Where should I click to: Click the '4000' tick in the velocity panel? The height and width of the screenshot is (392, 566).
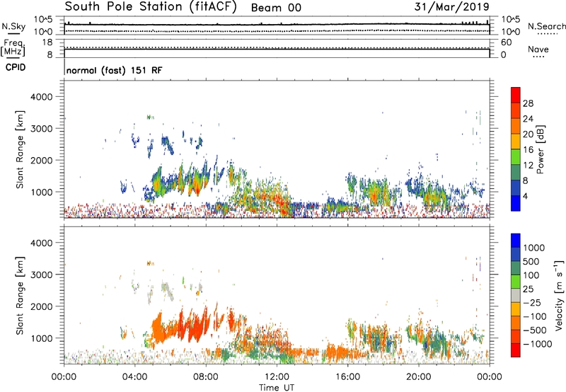[42, 243]
